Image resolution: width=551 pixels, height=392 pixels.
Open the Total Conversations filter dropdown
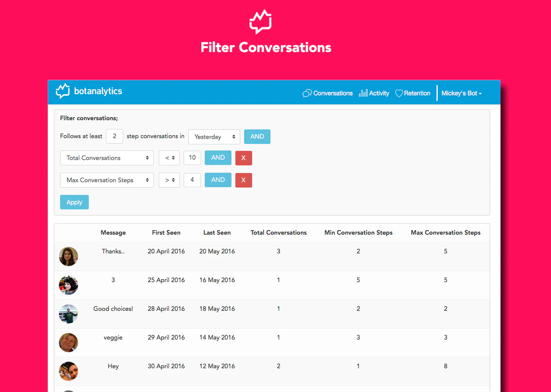107,158
